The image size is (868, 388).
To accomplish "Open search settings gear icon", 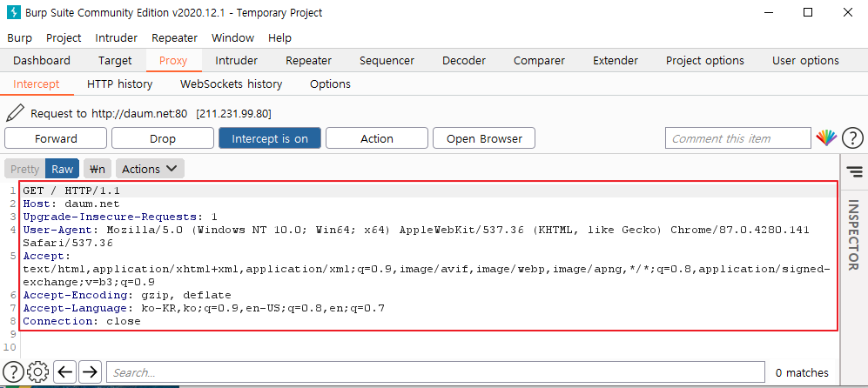I will pos(37,372).
